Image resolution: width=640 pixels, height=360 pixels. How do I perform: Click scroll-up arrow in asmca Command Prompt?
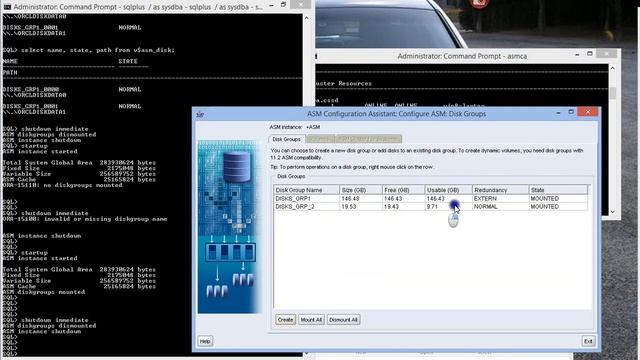613,68
